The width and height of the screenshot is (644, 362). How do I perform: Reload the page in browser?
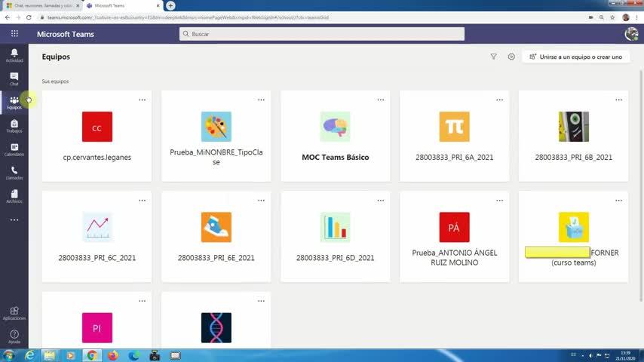[x=29, y=17]
